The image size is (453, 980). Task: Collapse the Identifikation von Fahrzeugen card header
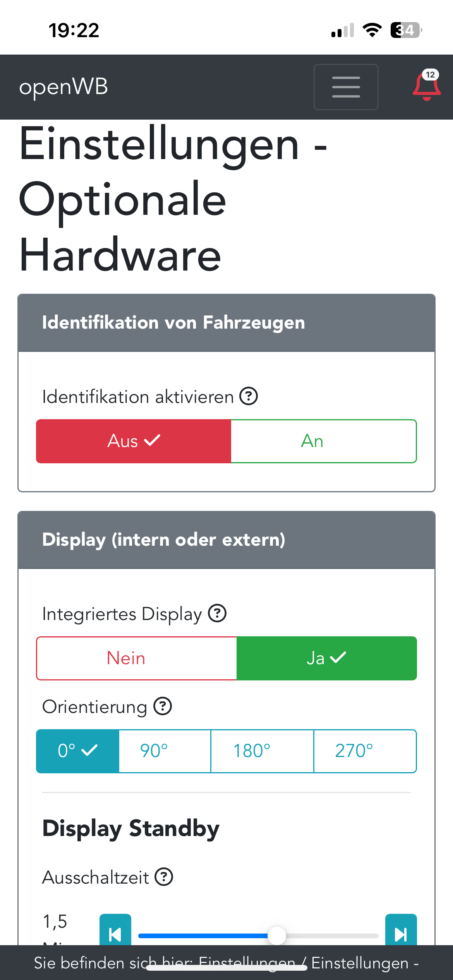226,323
